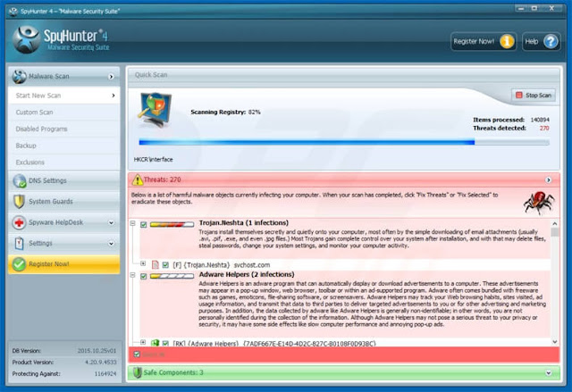Click the scan progress bar
This screenshot has width=572, height=392.
(x=344, y=143)
